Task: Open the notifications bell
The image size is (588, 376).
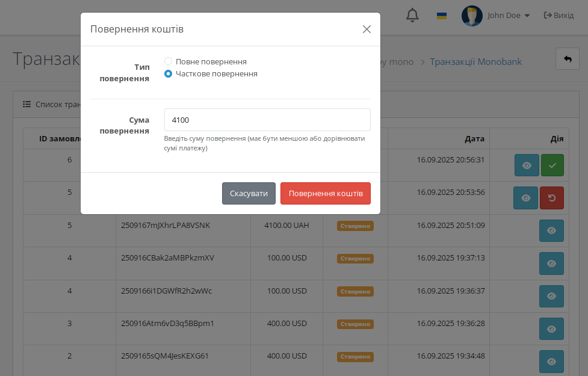Action: coord(412,16)
